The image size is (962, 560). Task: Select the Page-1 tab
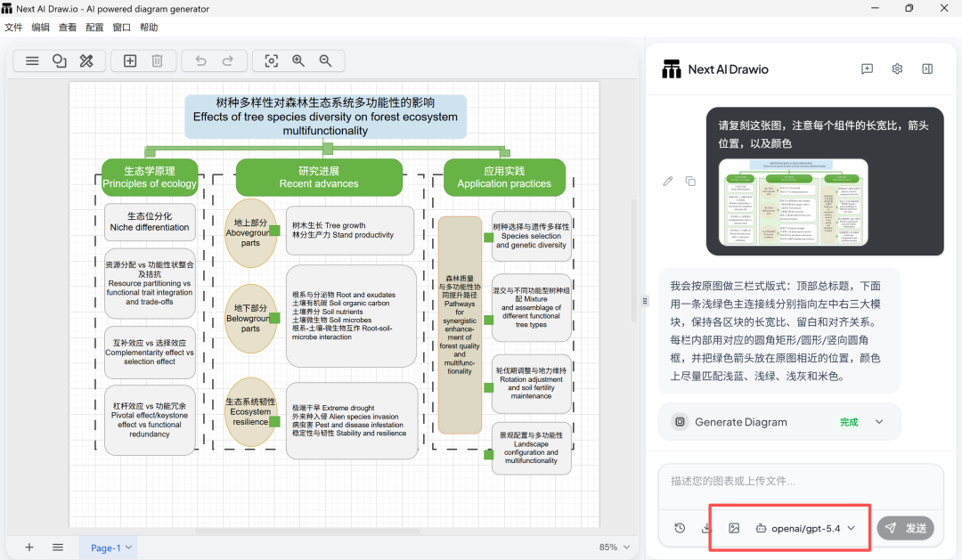click(107, 548)
